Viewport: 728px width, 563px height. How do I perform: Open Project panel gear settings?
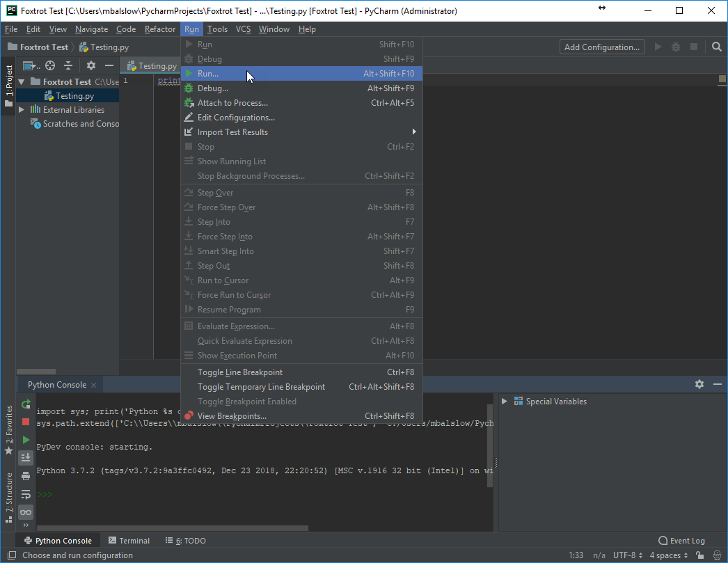click(90, 65)
